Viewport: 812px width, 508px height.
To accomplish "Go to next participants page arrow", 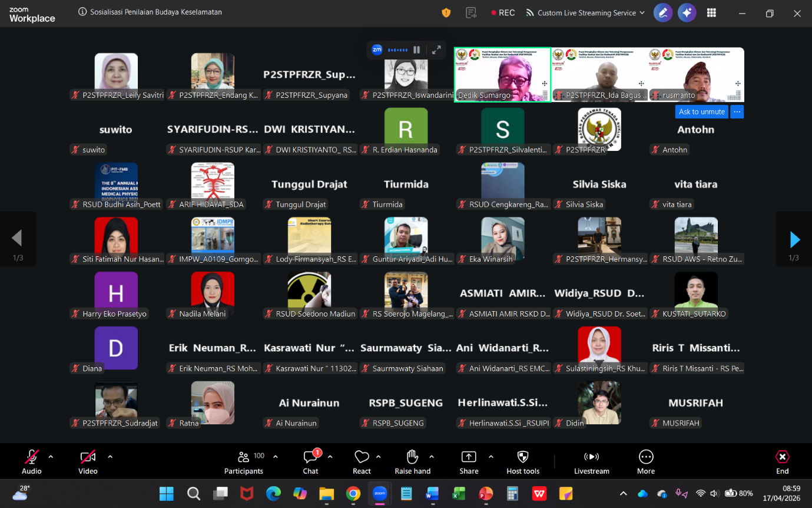I will click(x=794, y=239).
